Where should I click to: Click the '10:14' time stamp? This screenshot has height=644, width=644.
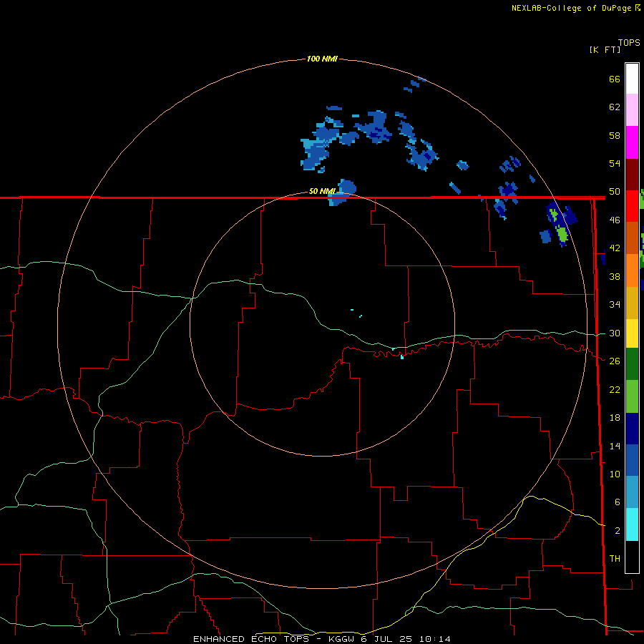click(x=435, y=639)
